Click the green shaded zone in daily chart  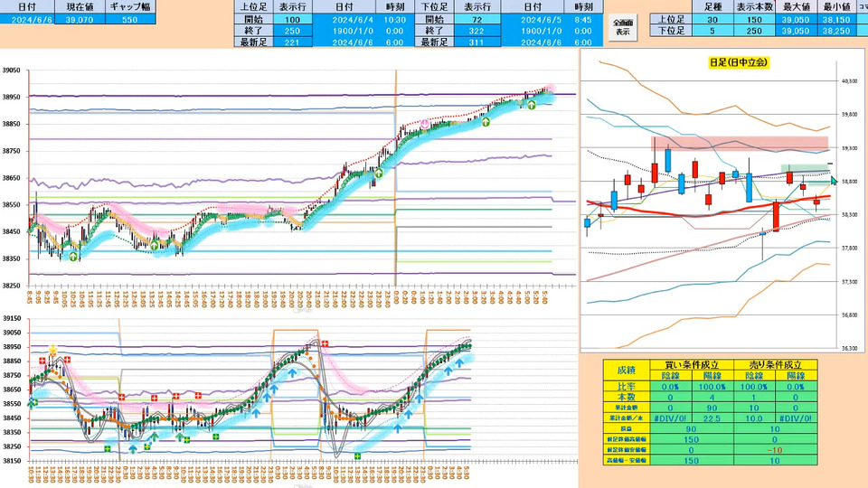[805, 168]
